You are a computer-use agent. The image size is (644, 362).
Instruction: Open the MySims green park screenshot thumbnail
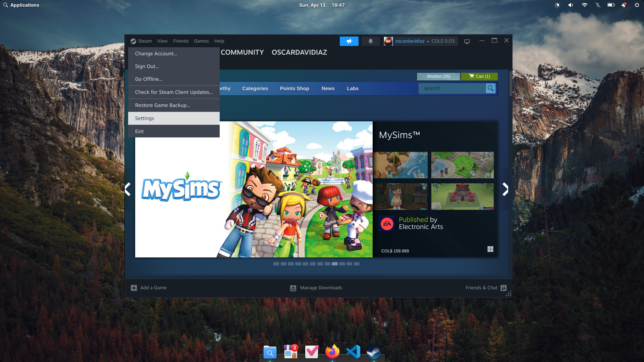pos(462,165)
